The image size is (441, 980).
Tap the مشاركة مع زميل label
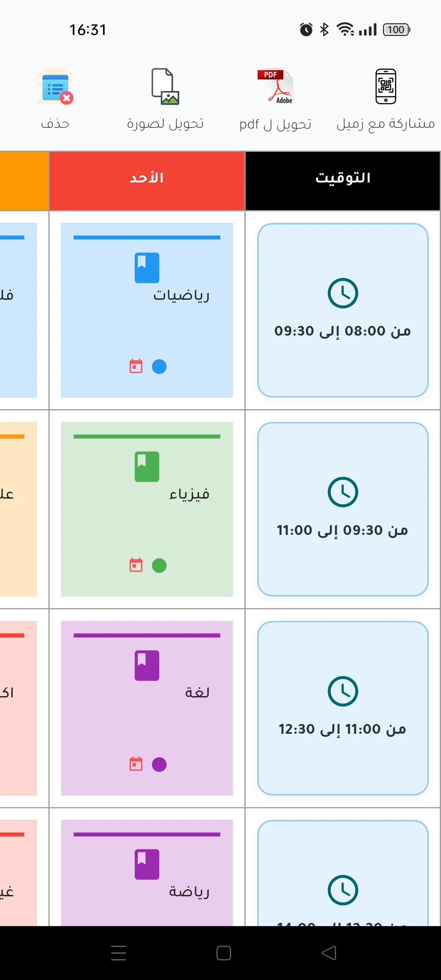tap(385, 124)
